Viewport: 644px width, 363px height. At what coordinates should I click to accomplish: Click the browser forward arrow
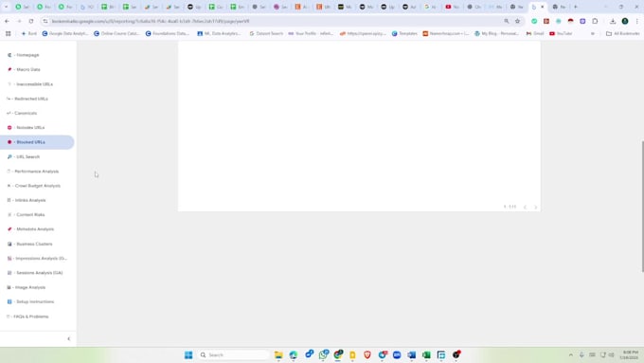(19, 21)
